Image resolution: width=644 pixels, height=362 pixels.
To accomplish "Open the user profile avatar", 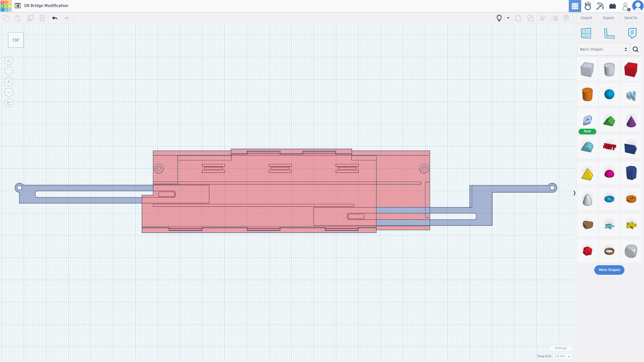I will (638, 6).
